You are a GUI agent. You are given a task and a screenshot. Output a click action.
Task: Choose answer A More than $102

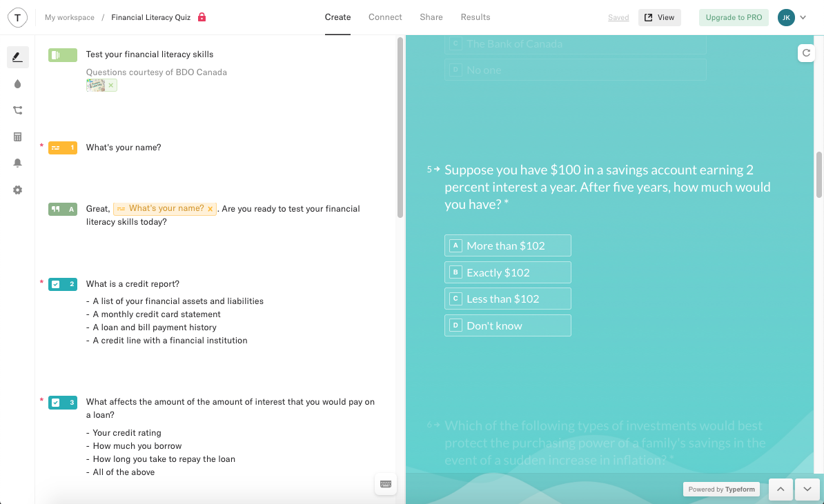[x=508, y=245]
